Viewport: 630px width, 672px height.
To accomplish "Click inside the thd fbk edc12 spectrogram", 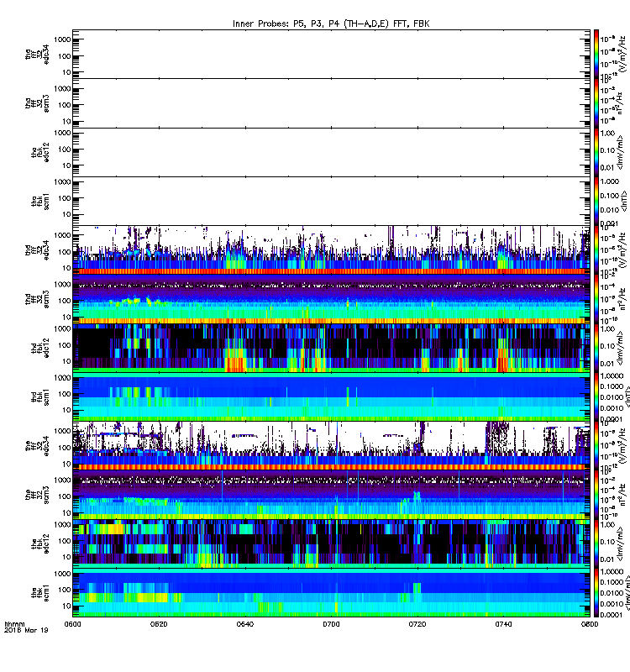I will tap(331, 348).
